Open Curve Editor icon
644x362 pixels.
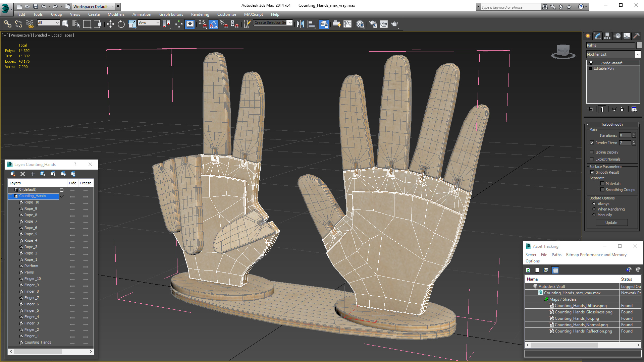click(347, 24)
